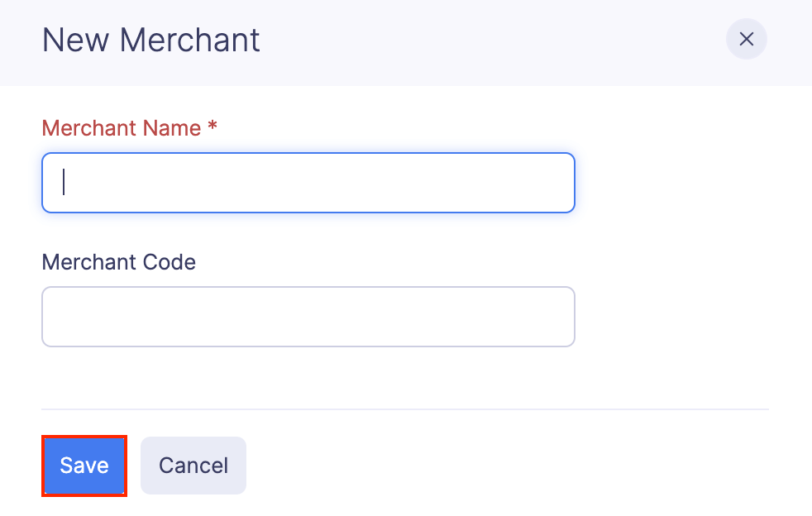Select the Save action
Viewport: 812px width, 516px height.
pyautogui.click(x=84, y=466)
